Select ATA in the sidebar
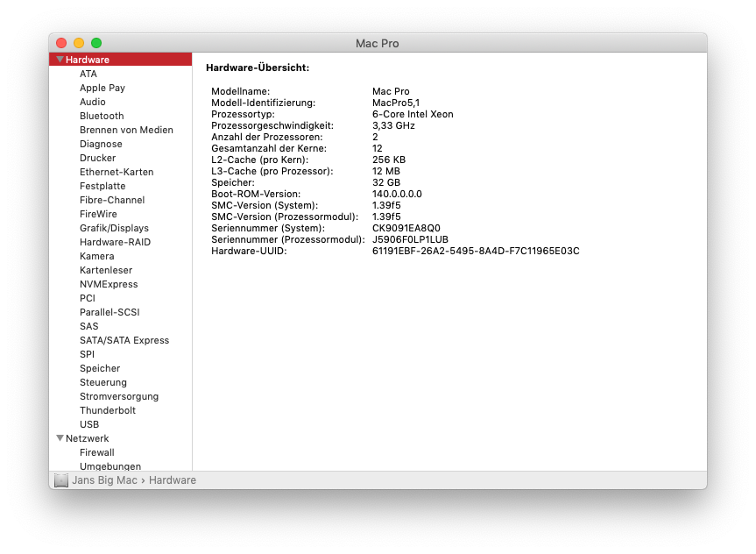Screen dimensions: 756x554 [x=88, y=74]
